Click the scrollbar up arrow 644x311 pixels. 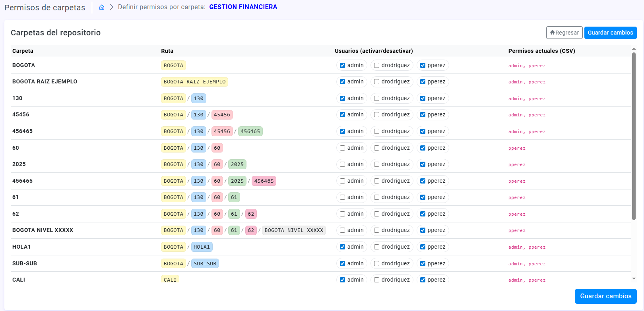point(634,49)
